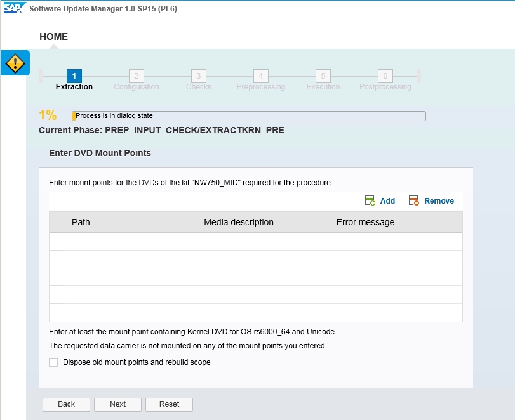The width and height of the screenshot is (515, 420).
Task: Click the Path column header
Action: [x=131, y=222]
